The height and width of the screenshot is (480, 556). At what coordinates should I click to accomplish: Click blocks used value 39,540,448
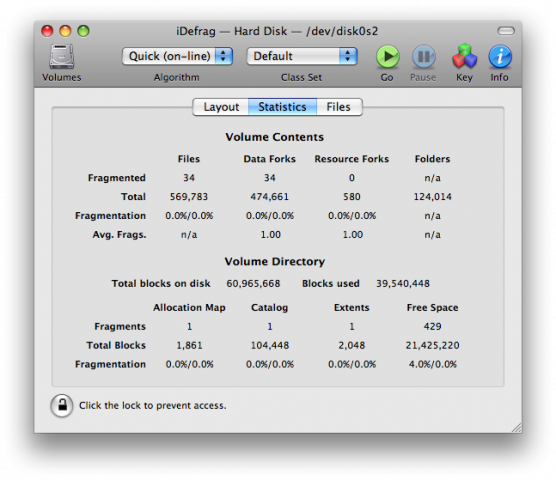pyautogui.click(x=403, y=284)
